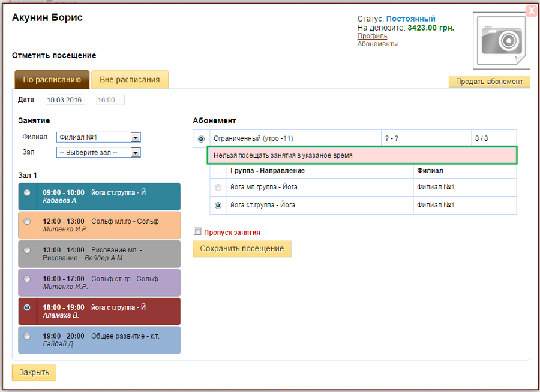540x392 pixels.
Task: Select the 09:00 - 10:00 йога class radio
Action: pyautogui.click(x=27, y=193)
